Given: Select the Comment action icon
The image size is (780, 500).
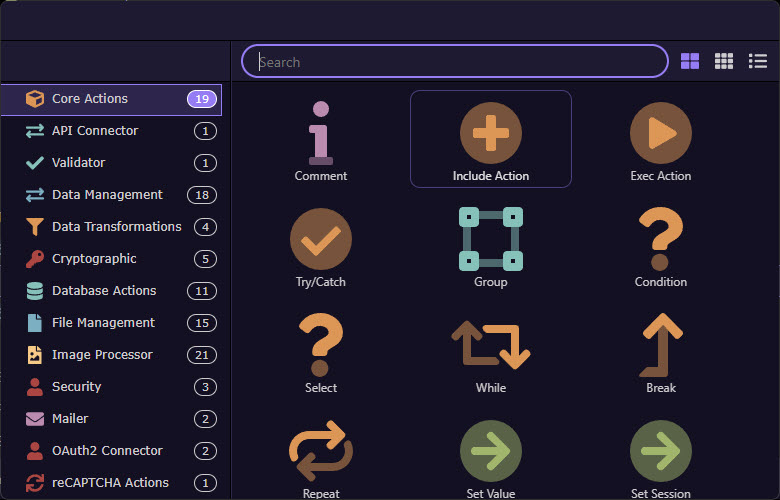Looking at the screenshot, I should click(x=320, y=133).
